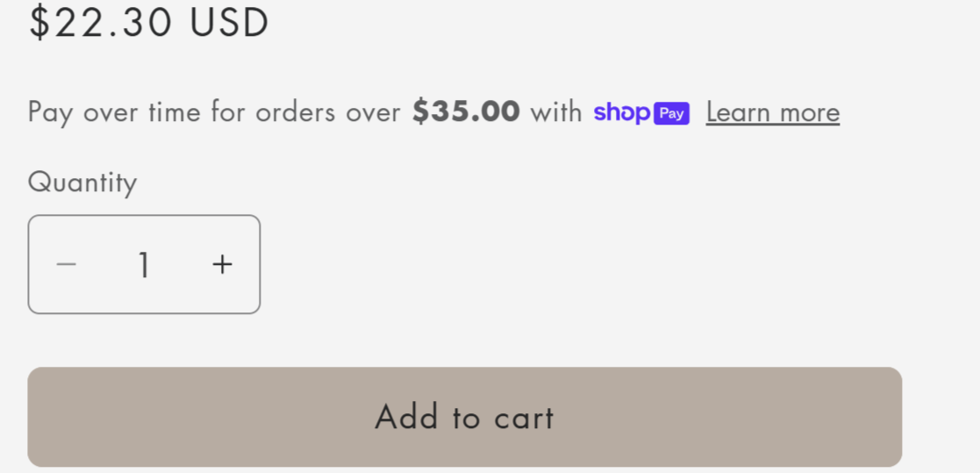Click the 'Add to cart' button label
Screen dimensions: 980x473
coord(464,417)
